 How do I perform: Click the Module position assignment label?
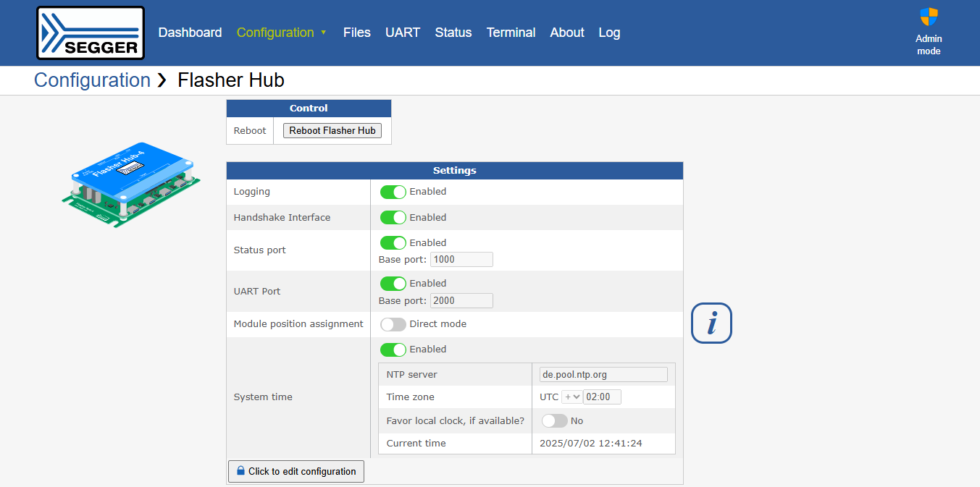(298, 324)
